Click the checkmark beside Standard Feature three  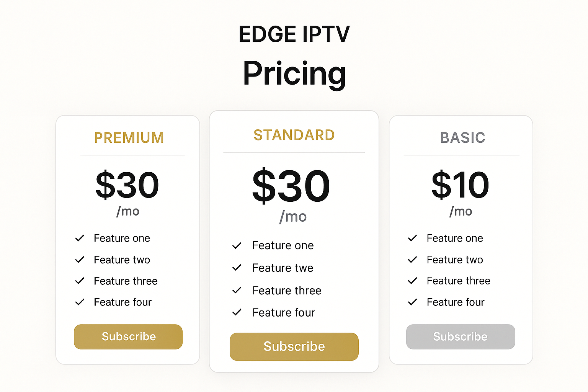pos(237,290)
